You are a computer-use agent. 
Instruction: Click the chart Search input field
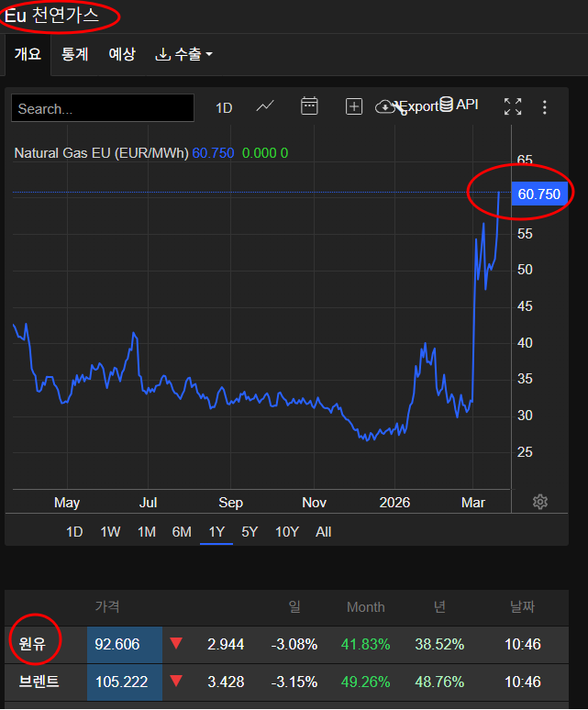pos(103,108)
